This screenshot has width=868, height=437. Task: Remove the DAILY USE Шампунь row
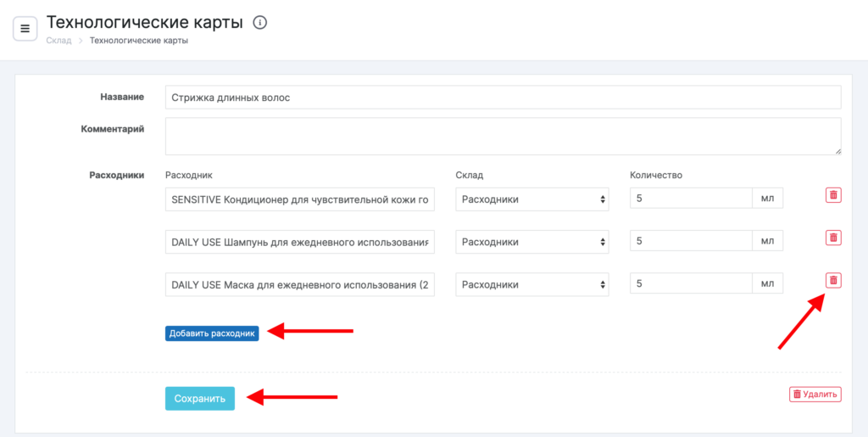(x=833, y=238)
